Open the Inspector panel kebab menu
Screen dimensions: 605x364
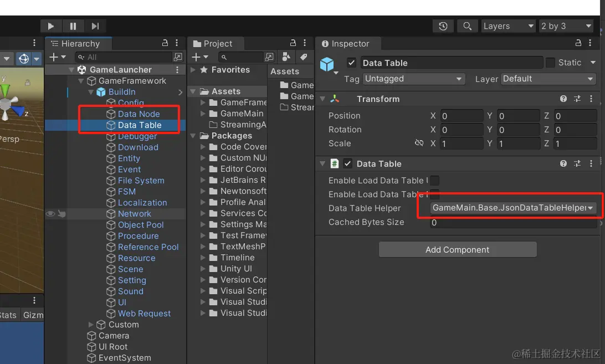(590, 43)
